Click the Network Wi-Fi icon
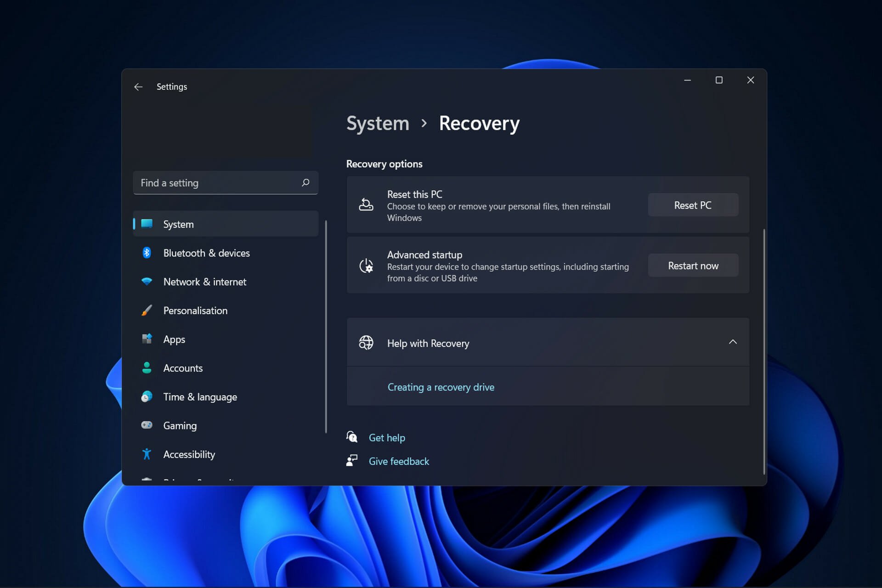 point(147,281)
